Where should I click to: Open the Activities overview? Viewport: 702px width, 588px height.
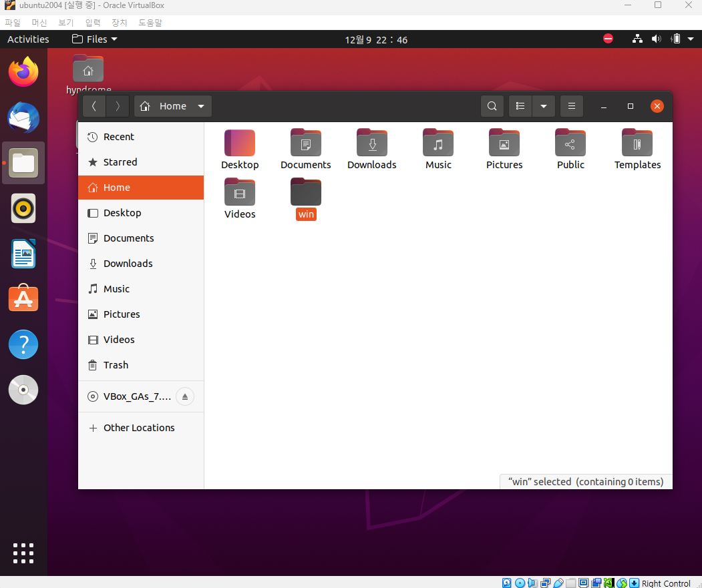(x=28, y=39)
